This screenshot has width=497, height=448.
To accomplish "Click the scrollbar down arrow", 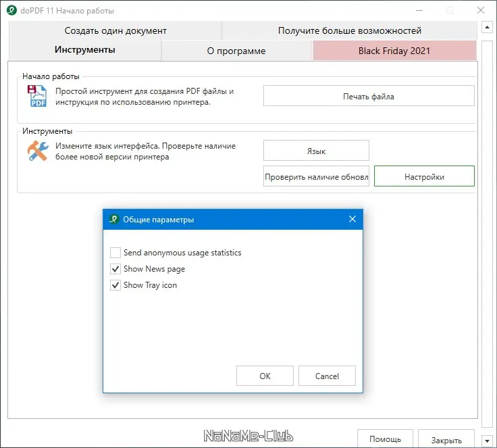I will (x=487, y=441).
